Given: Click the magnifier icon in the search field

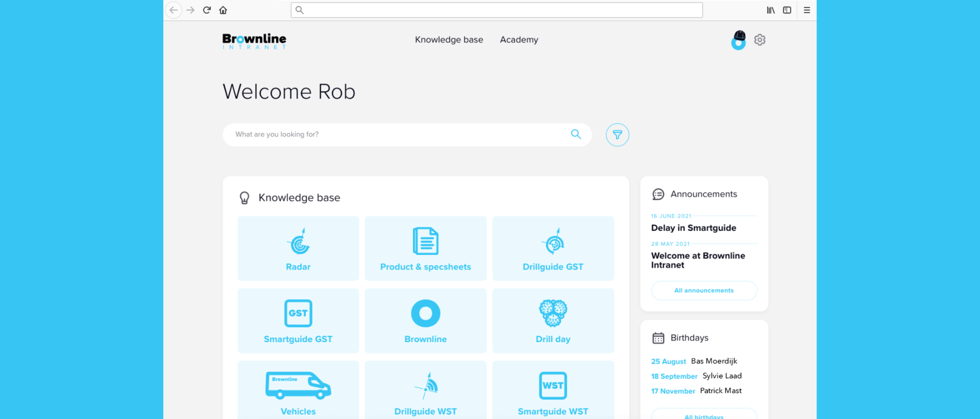Looking at the screenshot, I should click(x=576, y=134).
